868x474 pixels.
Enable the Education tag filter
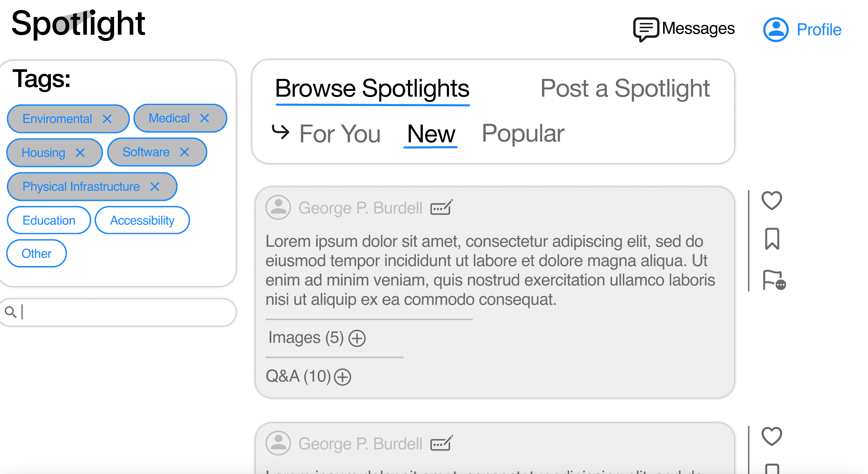49,220
